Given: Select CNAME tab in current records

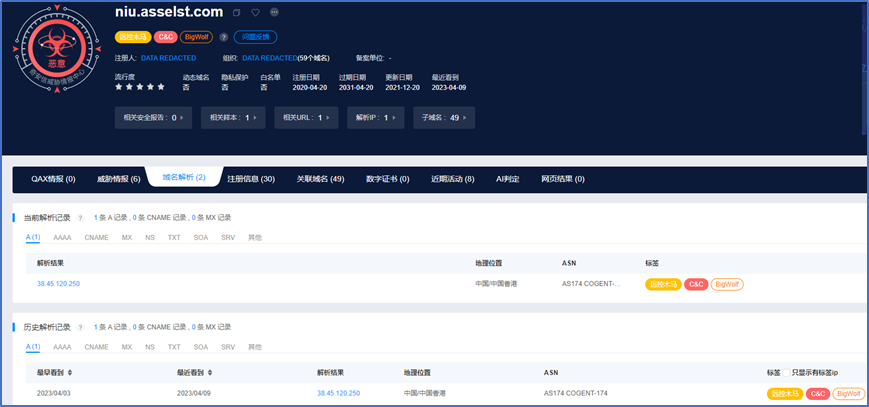Looking at the screenshot, I should click(x=96, y=237).
